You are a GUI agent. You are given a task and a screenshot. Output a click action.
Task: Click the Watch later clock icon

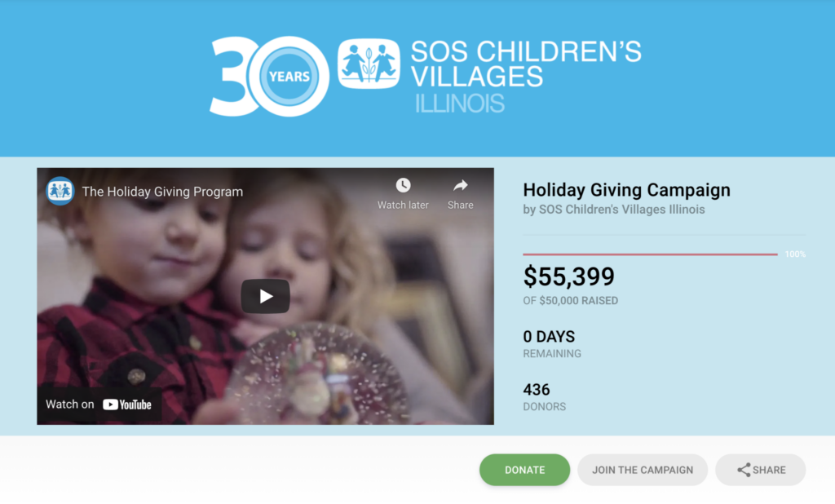403,185
